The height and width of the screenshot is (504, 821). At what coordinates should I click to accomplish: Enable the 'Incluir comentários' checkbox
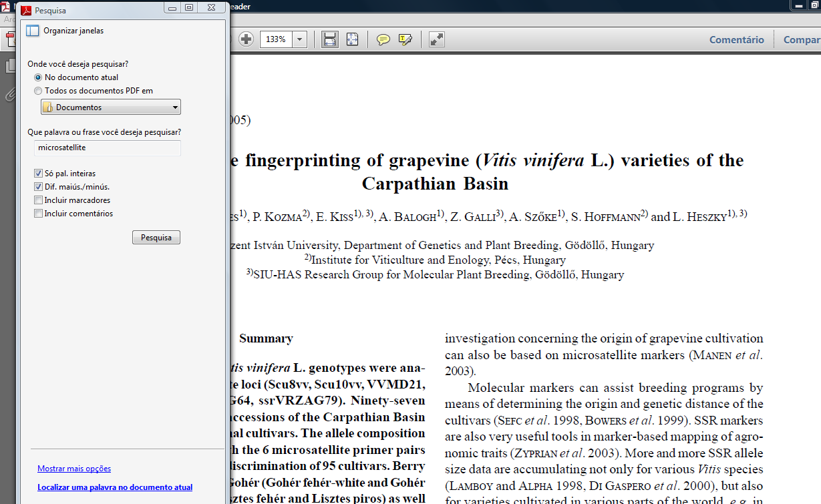(38, 214)
